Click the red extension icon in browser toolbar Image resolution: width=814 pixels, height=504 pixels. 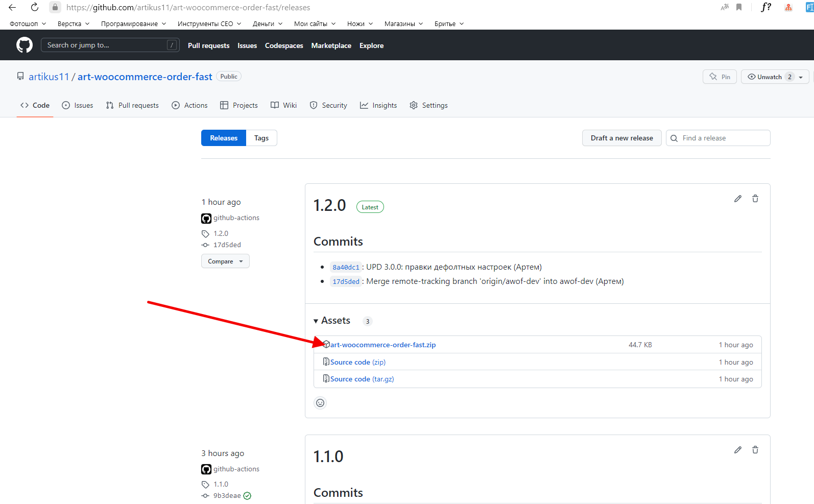[x=788, y=7]
